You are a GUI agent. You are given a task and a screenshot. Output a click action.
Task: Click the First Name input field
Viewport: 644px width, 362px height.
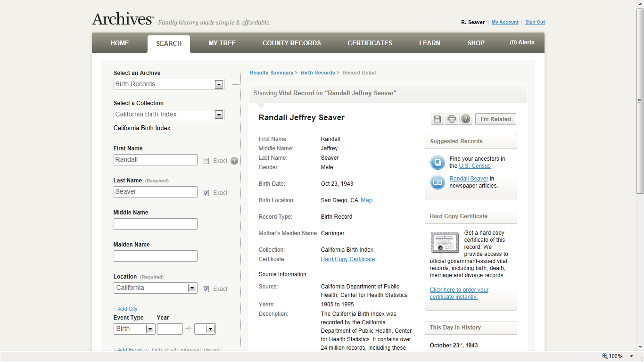156,160
